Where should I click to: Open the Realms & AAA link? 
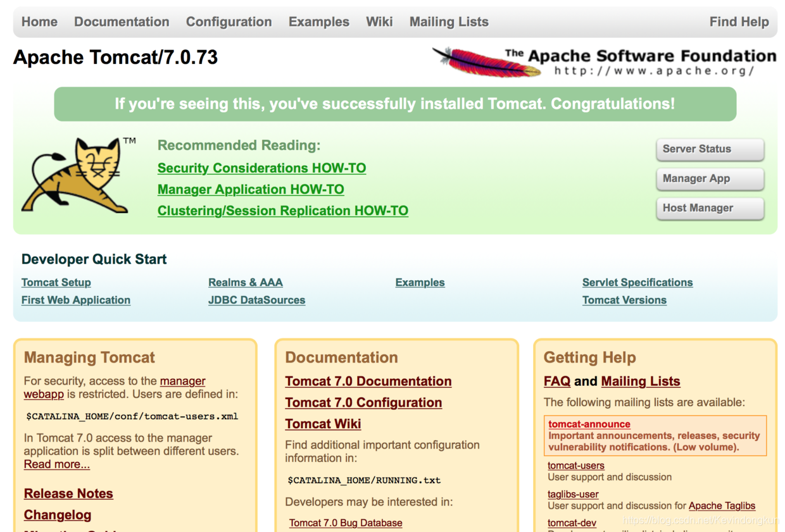pyautogui.click(x=246, y=283)
